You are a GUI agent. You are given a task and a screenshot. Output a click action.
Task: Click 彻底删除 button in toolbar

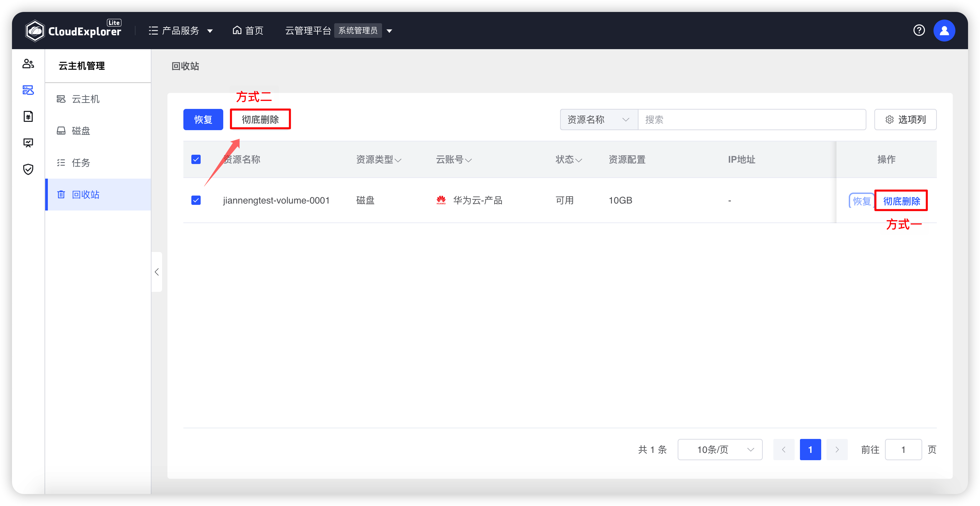pyautogui.click(x=259, y=120)
